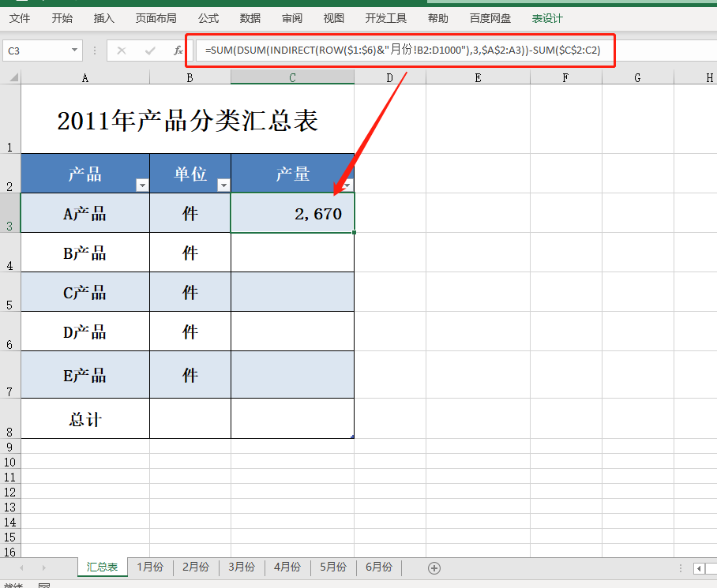
Task: Switch to the 5月份 sheet tab
Action: click(x=333, y=567)
